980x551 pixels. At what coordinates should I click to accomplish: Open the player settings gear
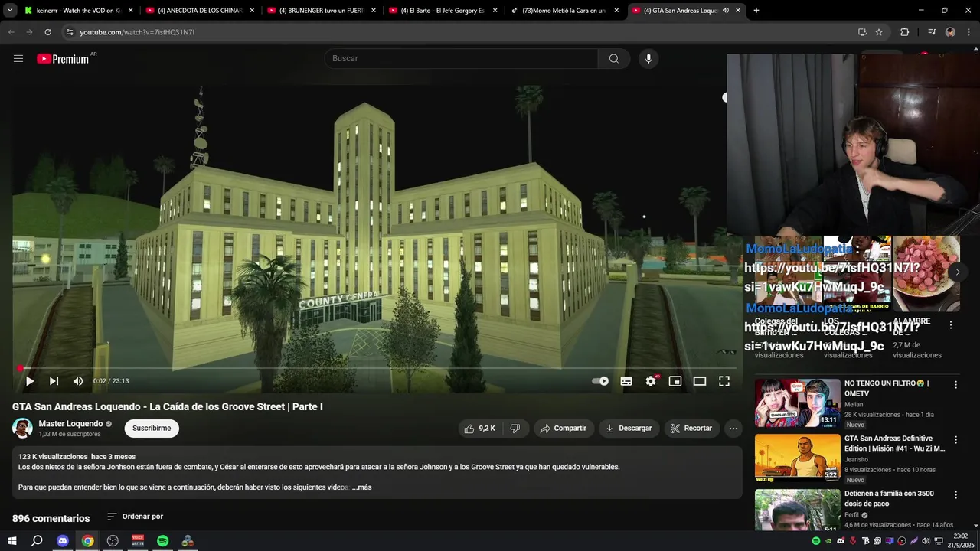[651, 381]
